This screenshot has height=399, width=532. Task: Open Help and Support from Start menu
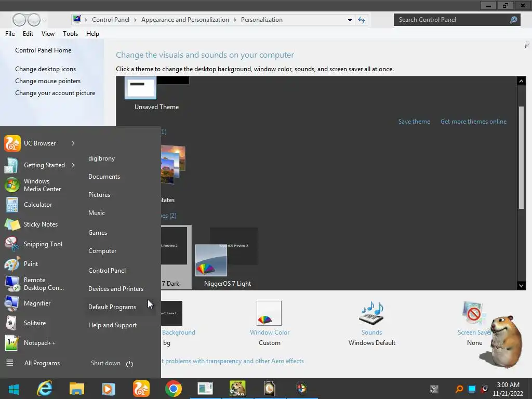click(112, 325)
